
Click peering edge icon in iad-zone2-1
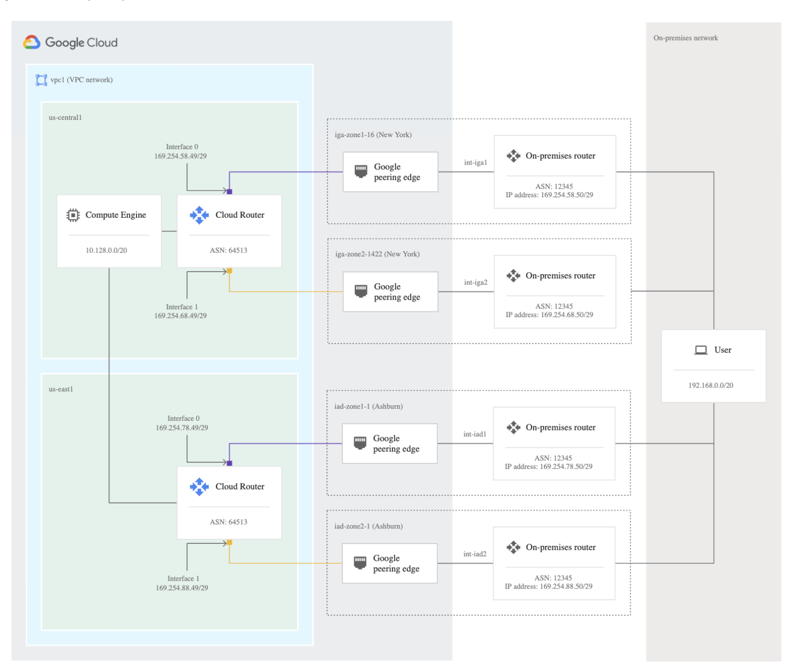point(360,563)
